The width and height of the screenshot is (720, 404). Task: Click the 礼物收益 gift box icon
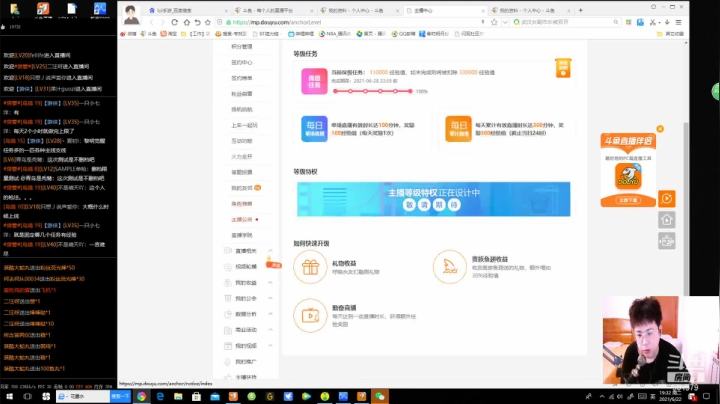310,267
